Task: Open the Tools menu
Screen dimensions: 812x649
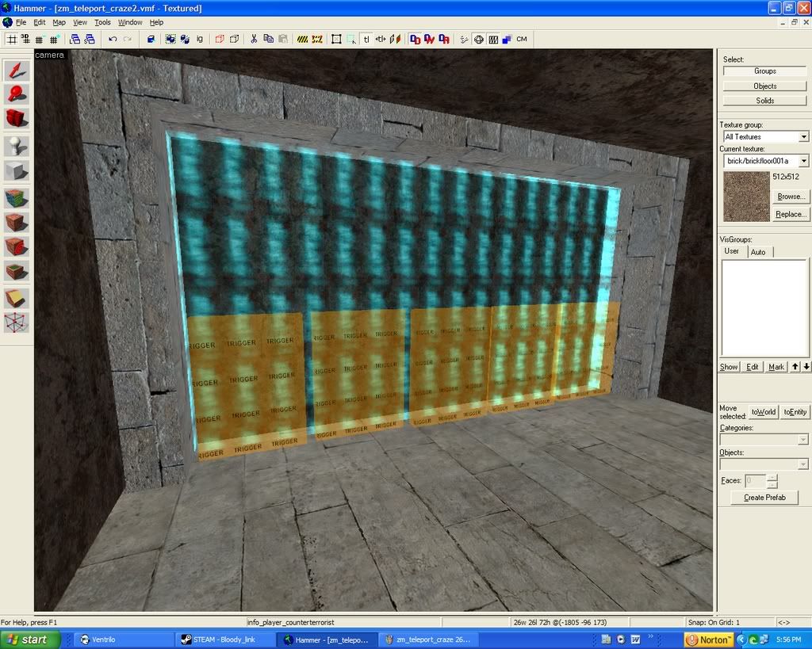Action: [103, 22]
